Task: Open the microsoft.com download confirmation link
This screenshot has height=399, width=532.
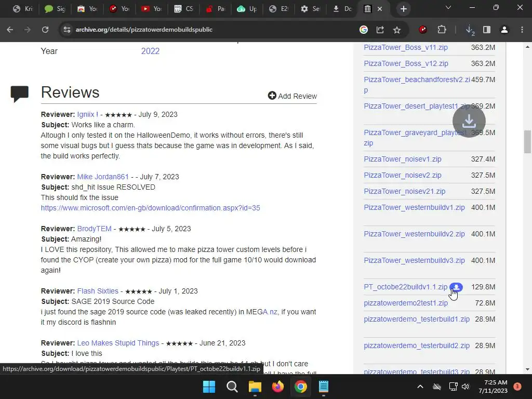Action: [x=150, y=208]
